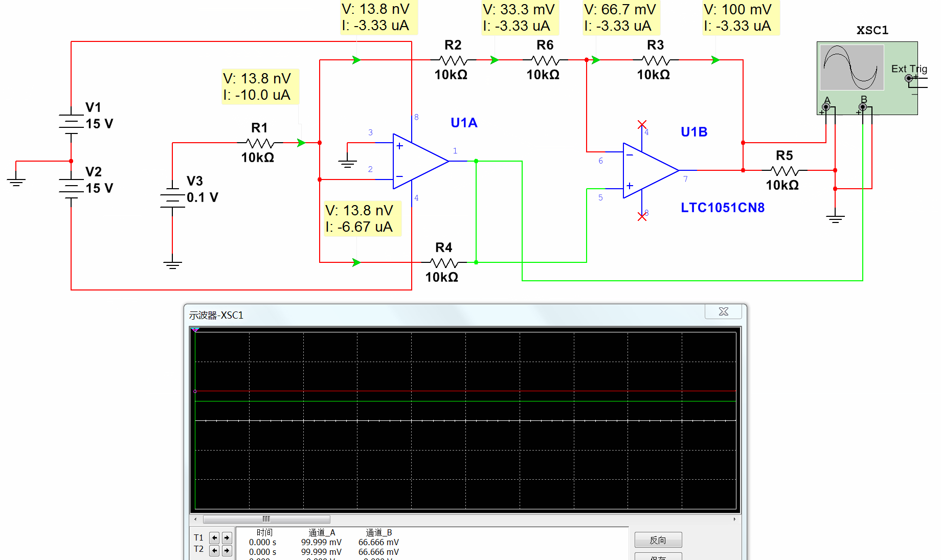
Task: Click the R5 resistor symbol
Action: (x=784, y=171)
